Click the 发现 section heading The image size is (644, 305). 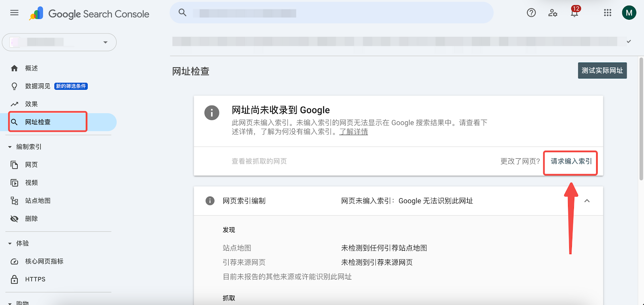[229, 230]
